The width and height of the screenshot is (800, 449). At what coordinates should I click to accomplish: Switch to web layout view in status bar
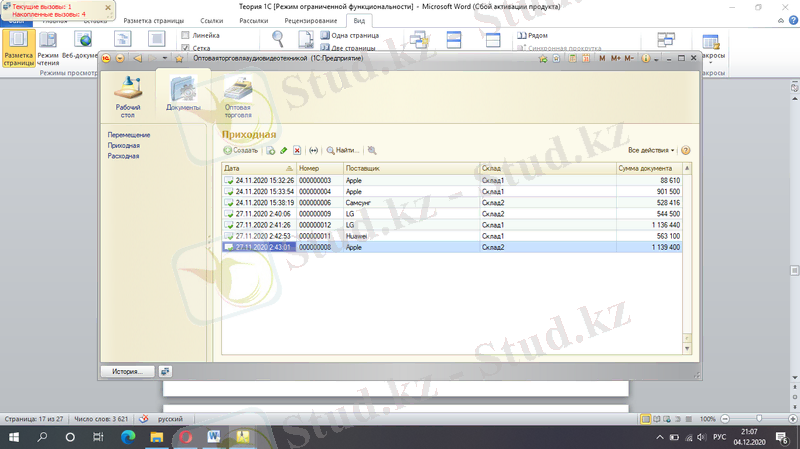coord(667,419)
